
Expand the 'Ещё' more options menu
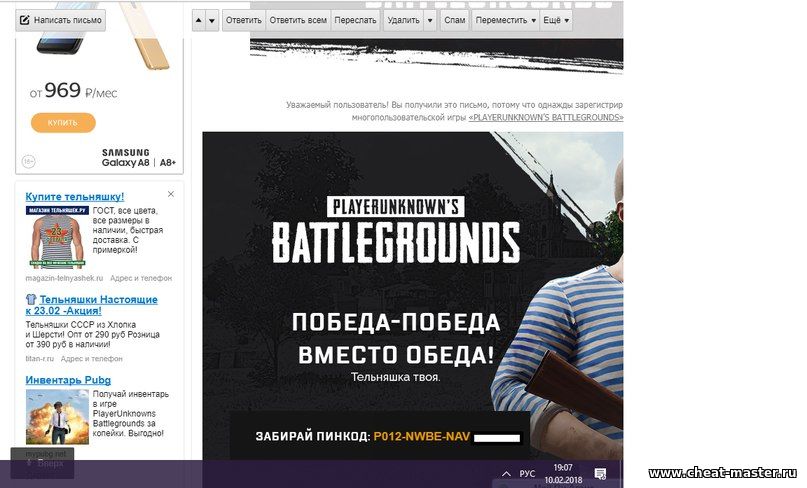pos(557,20)
